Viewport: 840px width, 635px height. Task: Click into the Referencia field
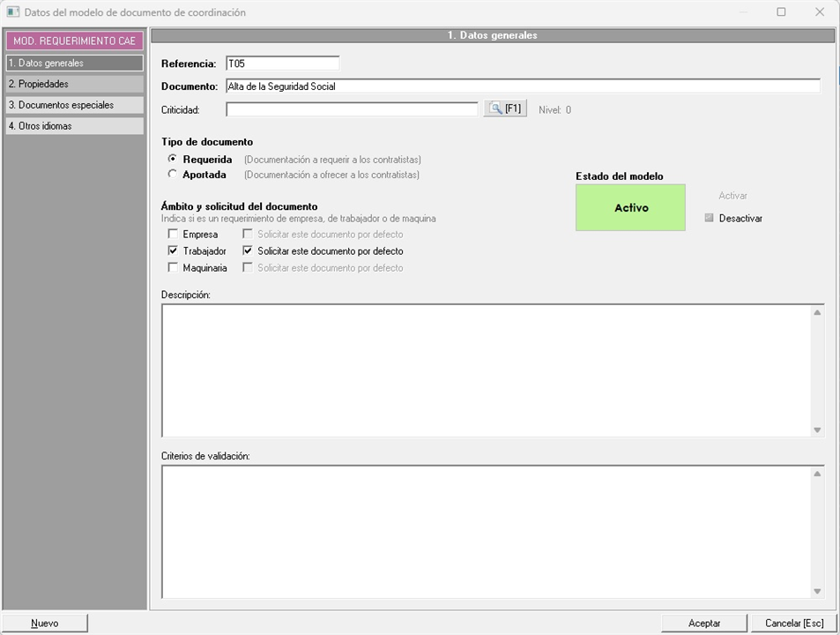click(x=282, y=63)
